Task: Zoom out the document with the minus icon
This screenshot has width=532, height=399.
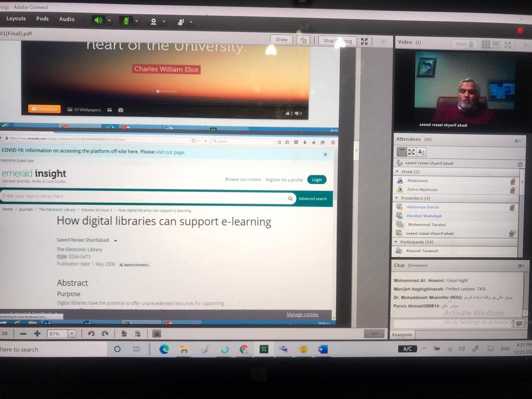Action: coord(23,334)
